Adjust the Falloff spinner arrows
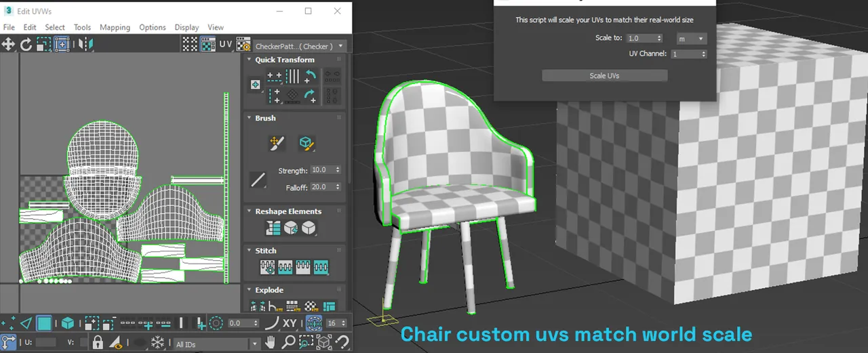The image size is (868, 353). click(x=338, y=187)
